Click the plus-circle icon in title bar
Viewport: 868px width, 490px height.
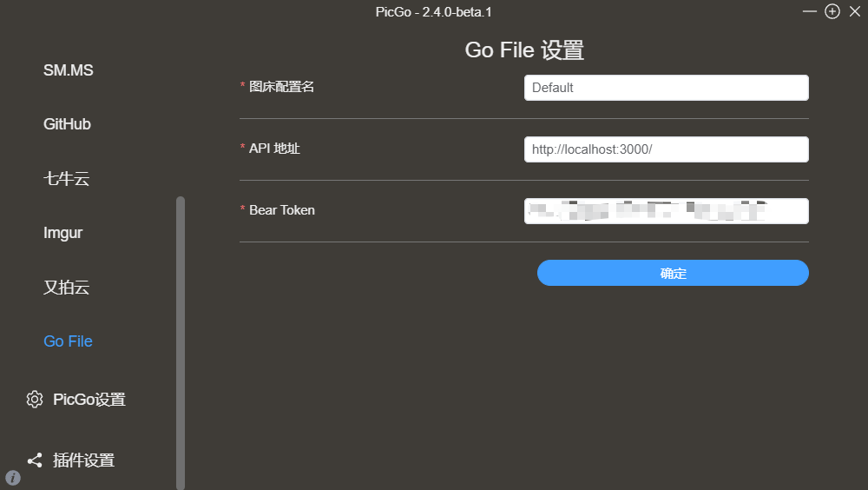pos(832,11)
